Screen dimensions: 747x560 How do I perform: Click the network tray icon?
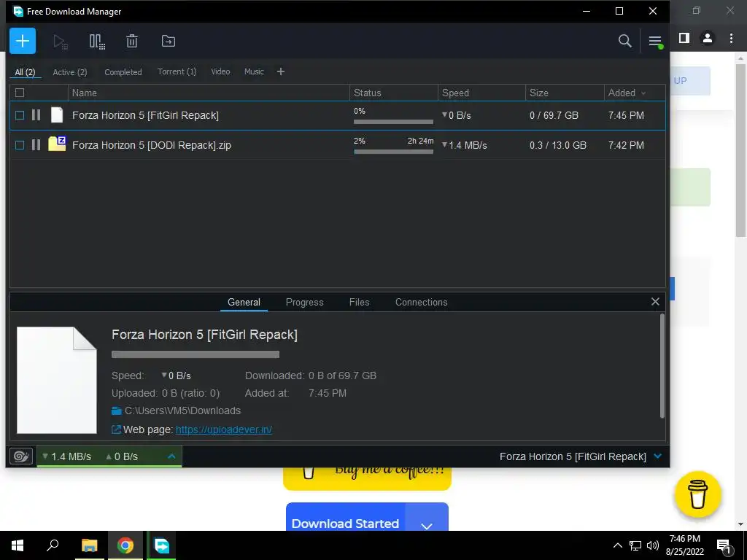click(635, 545)
